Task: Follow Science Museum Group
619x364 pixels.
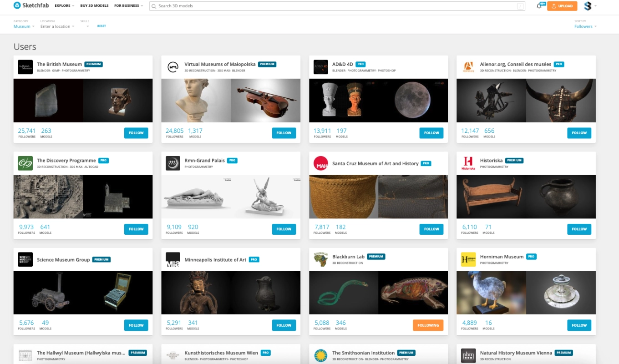Action: (x=136, y=325)
